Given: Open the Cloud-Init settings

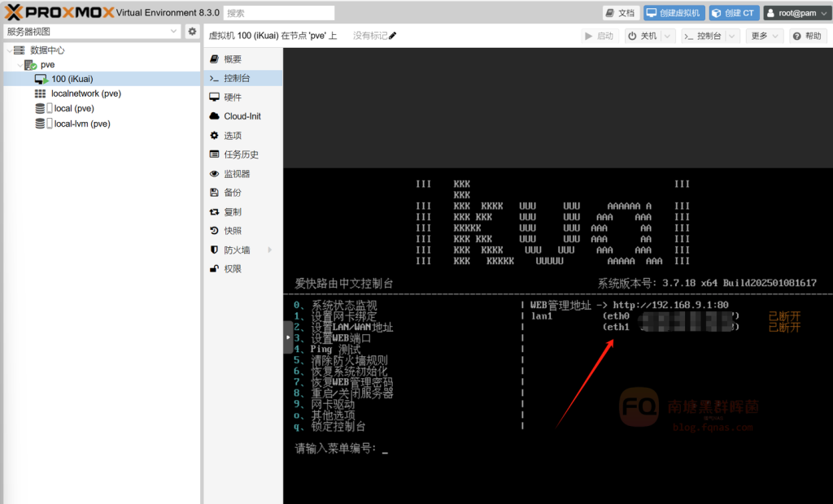Looking at the screenshot, I should point(242,116).
